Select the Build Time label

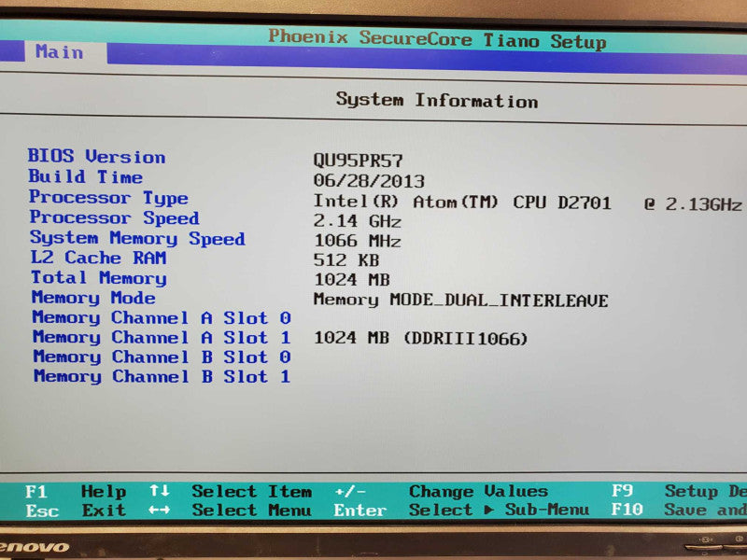86,176
